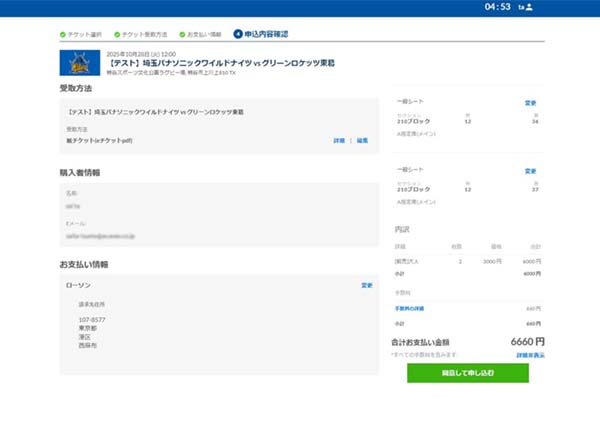Click the step 4 number circle icon
The width and height of the screenshot is (600, 428).
237,34
